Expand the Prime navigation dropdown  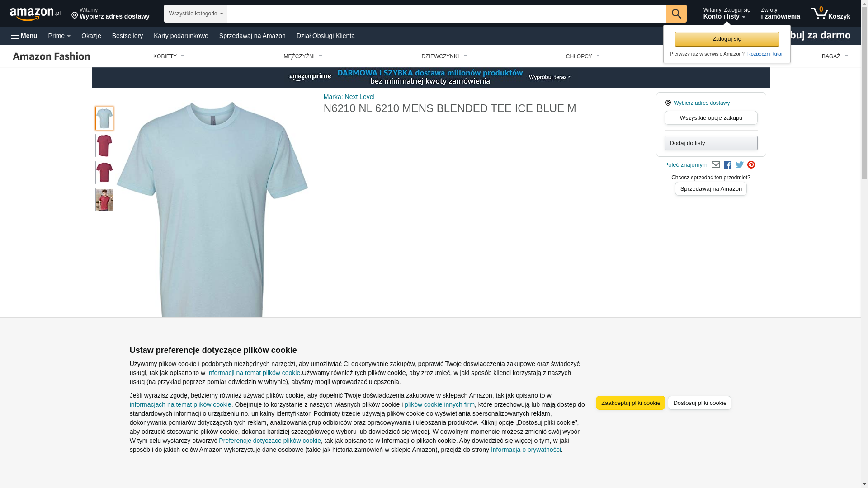point(59,36)
